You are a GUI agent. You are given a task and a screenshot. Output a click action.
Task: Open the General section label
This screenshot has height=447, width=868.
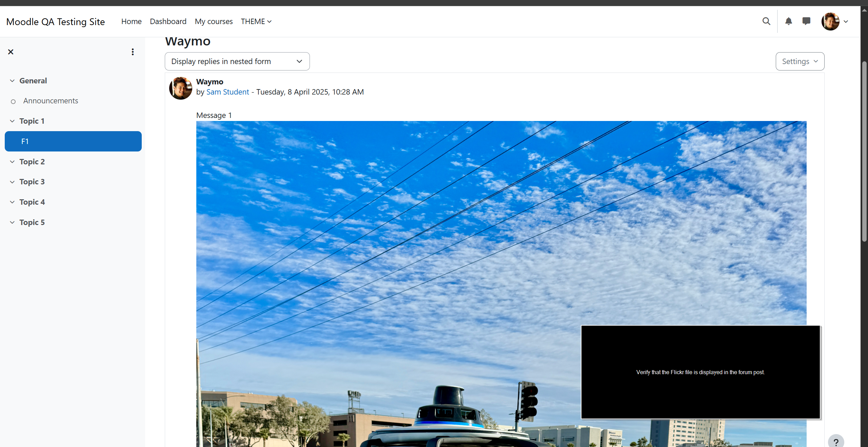33,81
